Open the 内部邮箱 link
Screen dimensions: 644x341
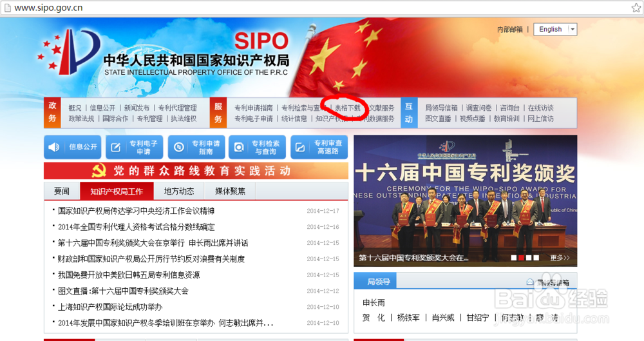point(509,29)
